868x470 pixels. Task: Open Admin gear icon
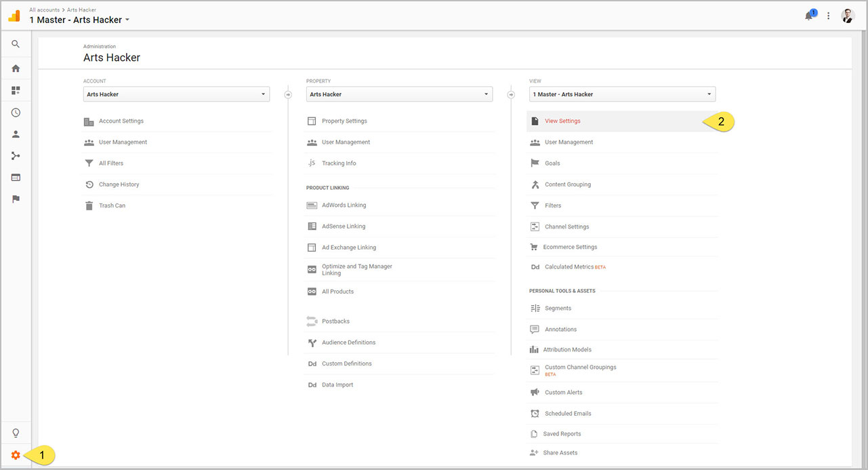(x=16, y=455)
